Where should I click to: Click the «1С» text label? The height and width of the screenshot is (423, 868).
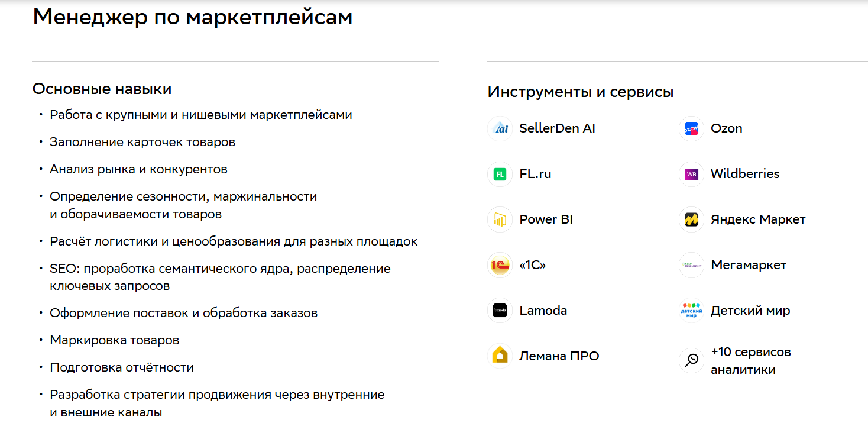[533, 265]
